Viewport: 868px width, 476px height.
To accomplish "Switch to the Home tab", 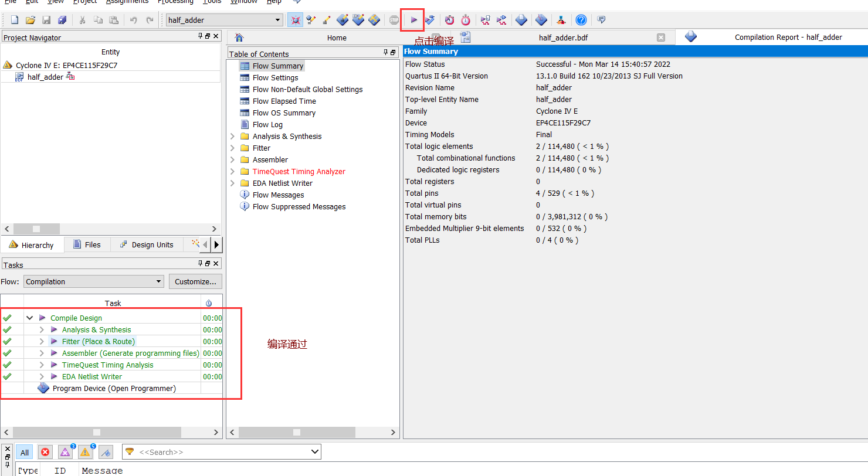I will coord(337,38).
